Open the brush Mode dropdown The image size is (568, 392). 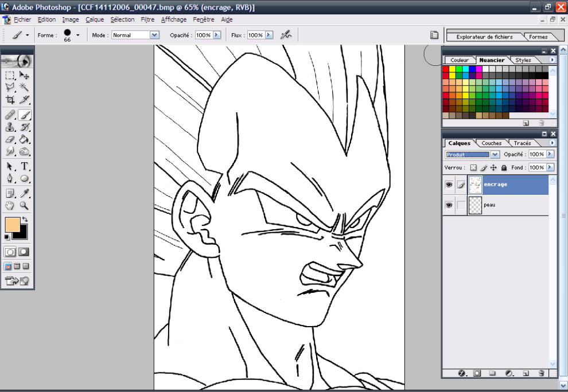coord(155,35)
